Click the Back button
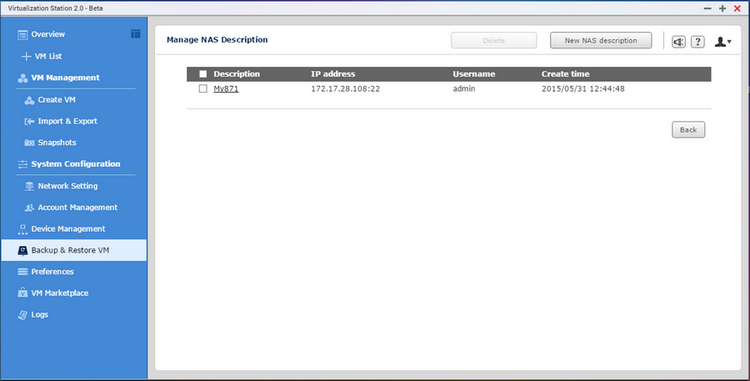The image size is (750, 381). (688, 130)
